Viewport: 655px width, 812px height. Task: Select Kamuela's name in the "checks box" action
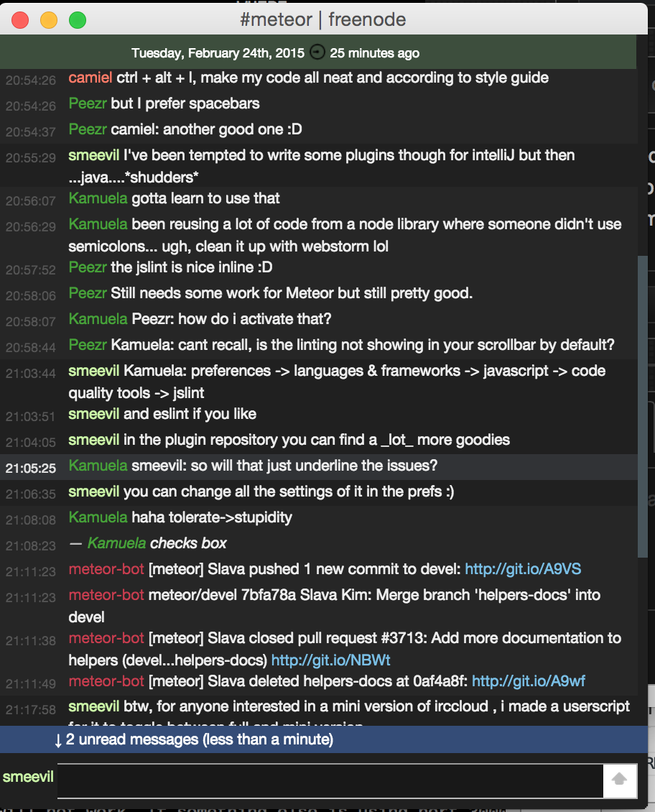(116, 543)
